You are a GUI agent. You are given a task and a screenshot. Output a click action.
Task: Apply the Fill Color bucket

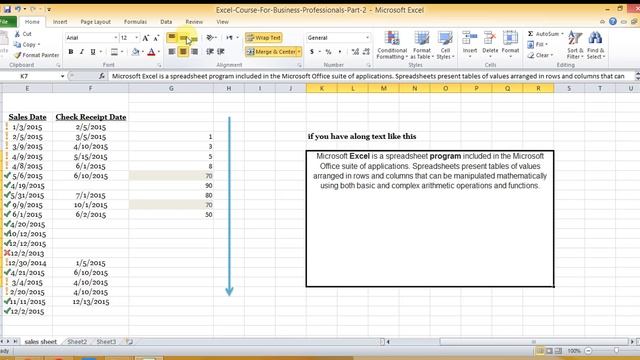coord(136,52)
